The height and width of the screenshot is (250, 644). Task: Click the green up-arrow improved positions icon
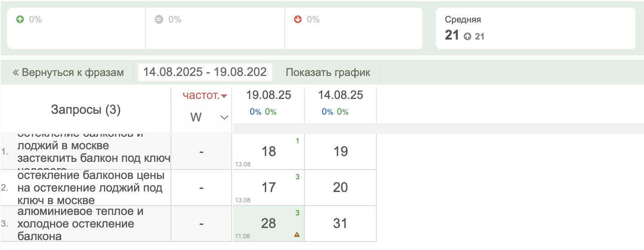coord(19,20)
